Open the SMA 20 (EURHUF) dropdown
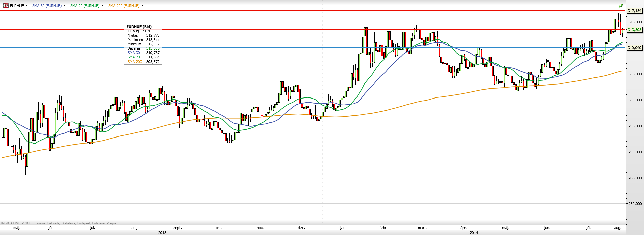644x235 pixels. pos(103,6)
